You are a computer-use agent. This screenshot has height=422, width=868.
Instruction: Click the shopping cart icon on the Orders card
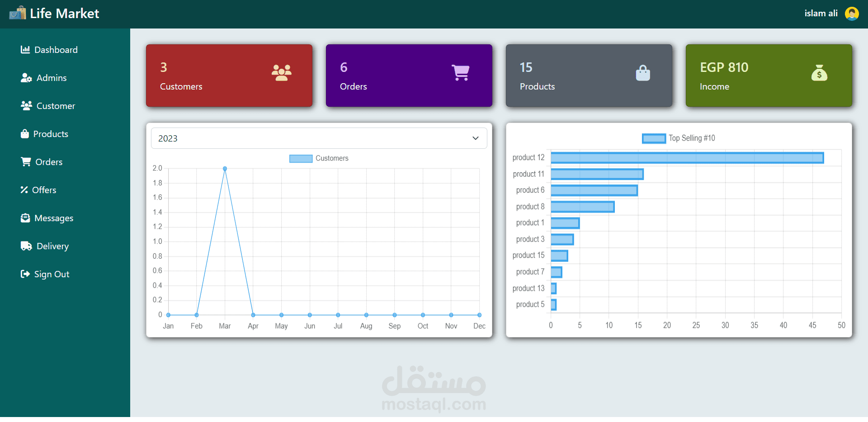pyautogui.click(x=461, y=72)
